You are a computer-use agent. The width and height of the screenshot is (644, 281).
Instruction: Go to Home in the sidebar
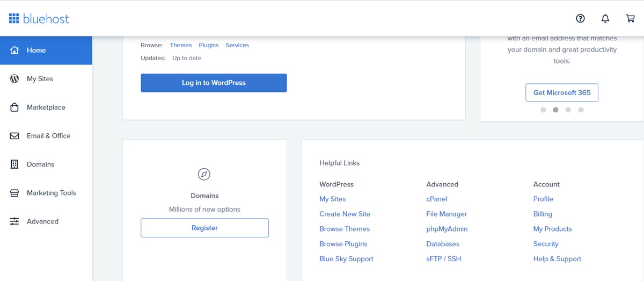pos(46,50)
